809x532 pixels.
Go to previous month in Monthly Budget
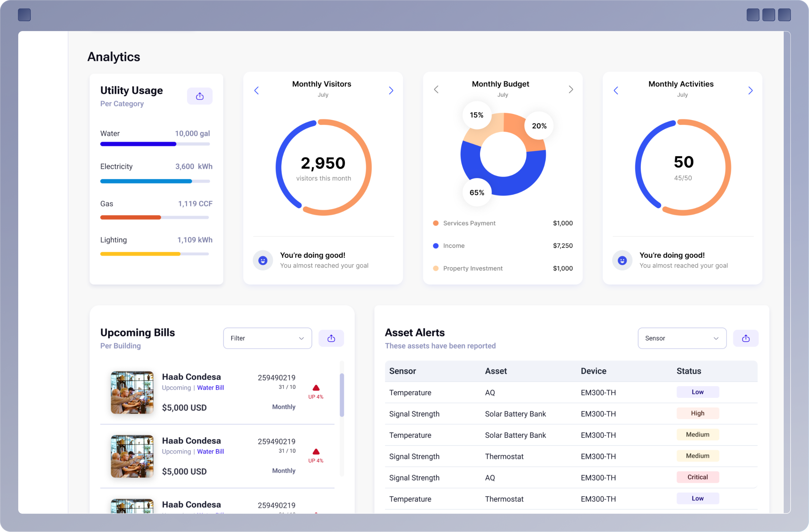[436, 89]
